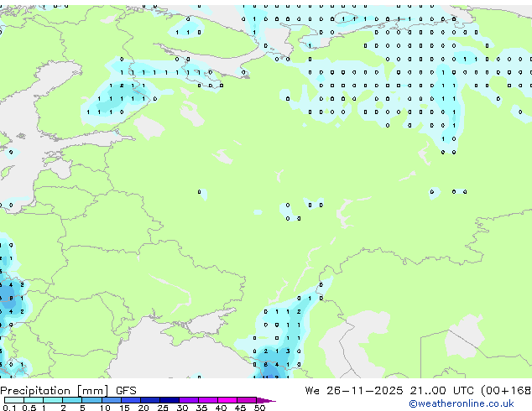The height and width of the screenshot is (411, 532).
Task: Click the 0.1–0.5 mm palest cyan legend swatch
Action: click(x=14, y=400)
